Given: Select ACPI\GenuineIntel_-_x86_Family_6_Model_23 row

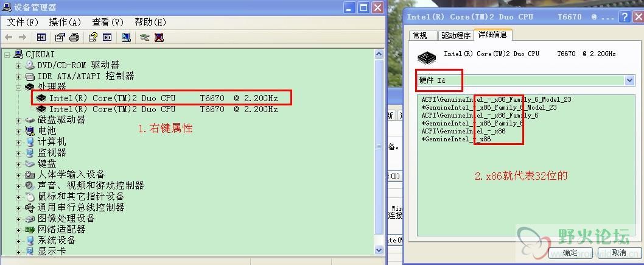Looking at the screenshot, I should (x=496, y=99).
